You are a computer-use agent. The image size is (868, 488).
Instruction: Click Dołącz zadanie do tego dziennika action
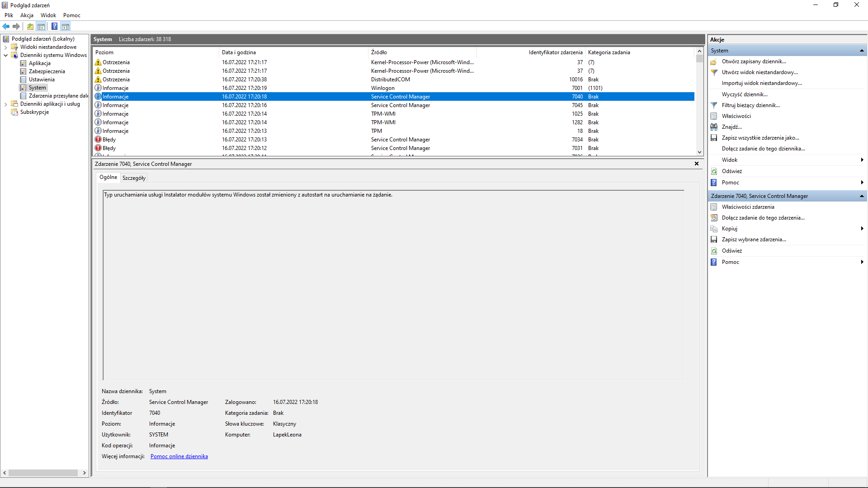tap(763, 149)
